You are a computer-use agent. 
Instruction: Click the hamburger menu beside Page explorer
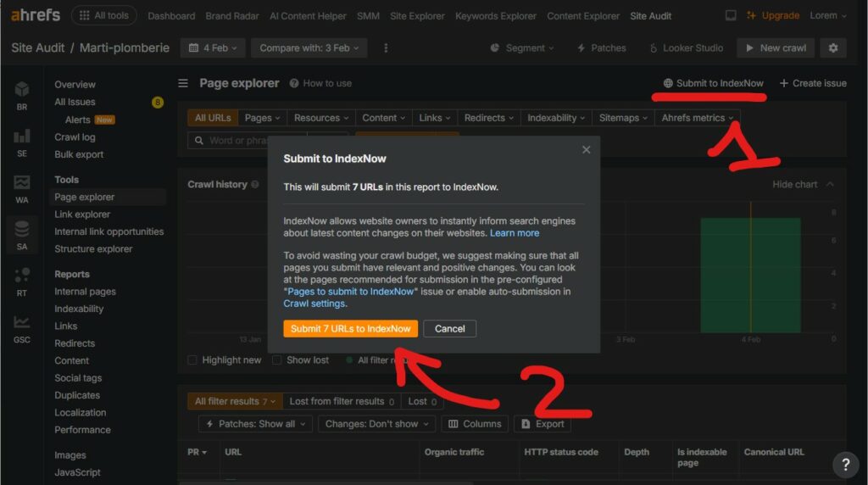point(183,83)
